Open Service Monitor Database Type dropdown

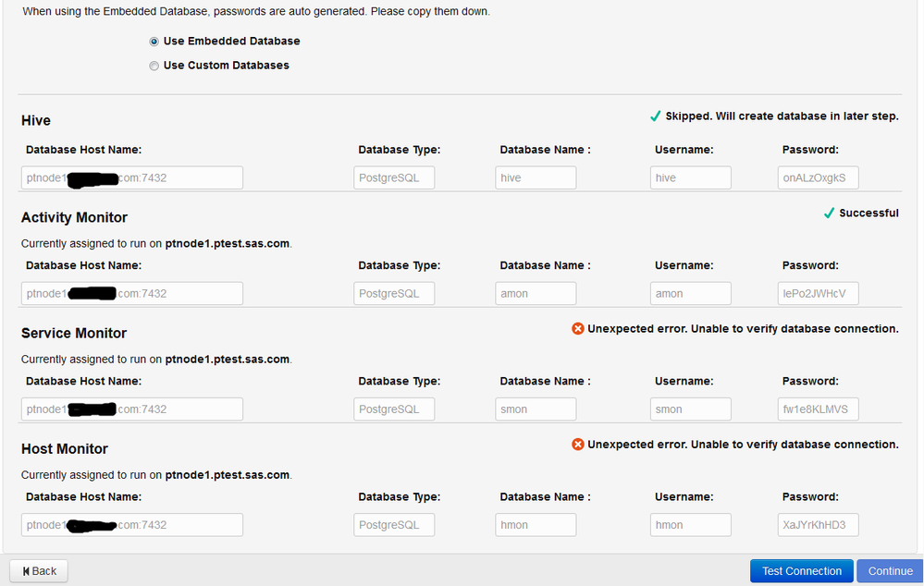394,409
